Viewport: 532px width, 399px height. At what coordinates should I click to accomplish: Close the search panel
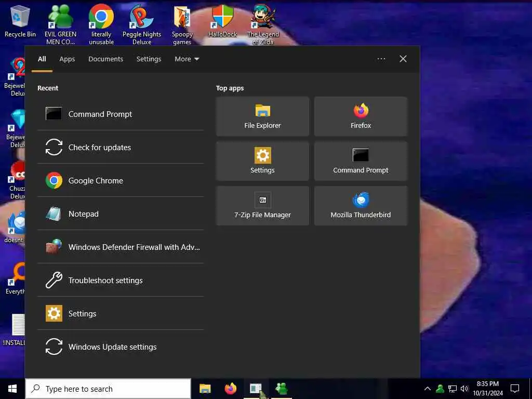tap(403, 59)
